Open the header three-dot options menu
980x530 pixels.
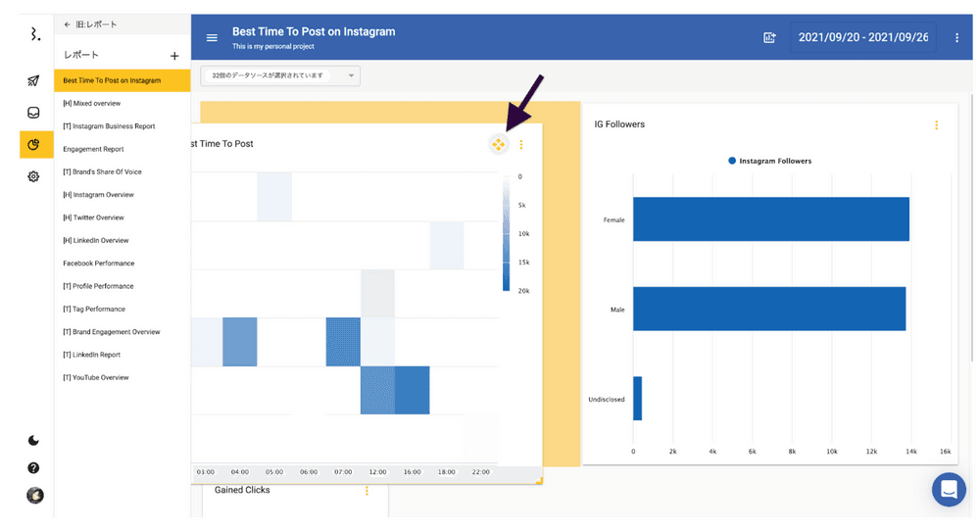pyautogui.click(x=956, y=38)
